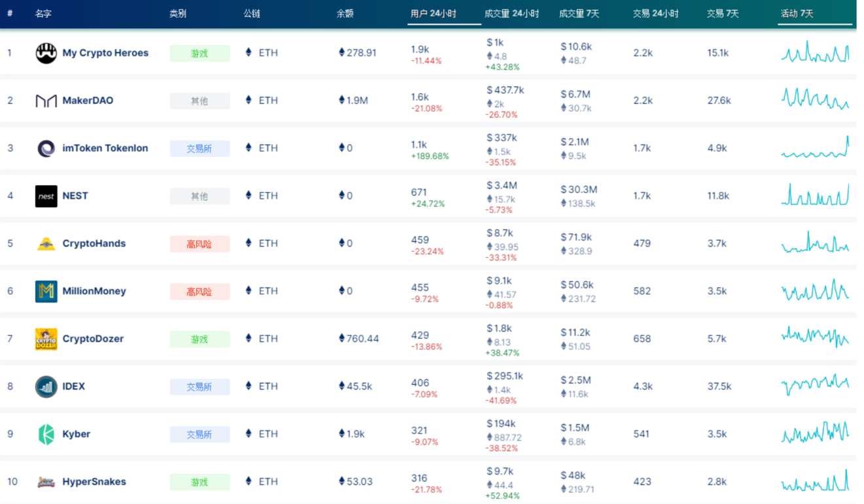
Task: Click the MillionMoney logo icon
Action: click(46, 292)
